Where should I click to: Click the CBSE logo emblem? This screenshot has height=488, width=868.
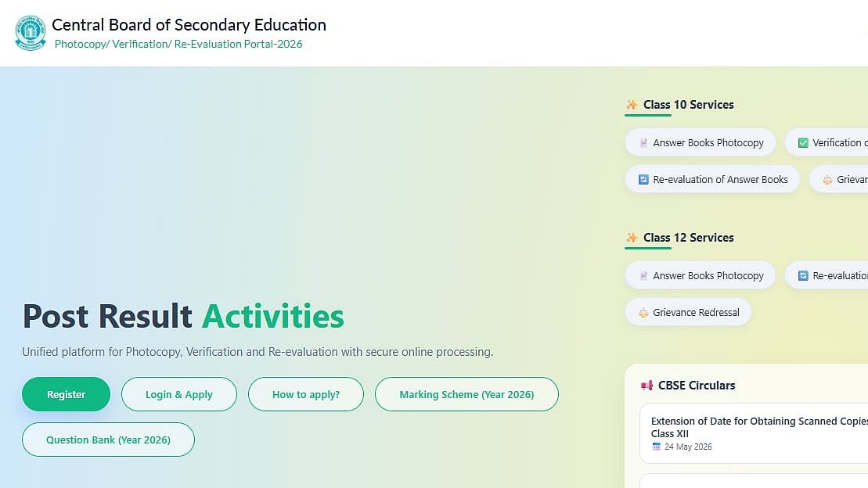[31, 33]
